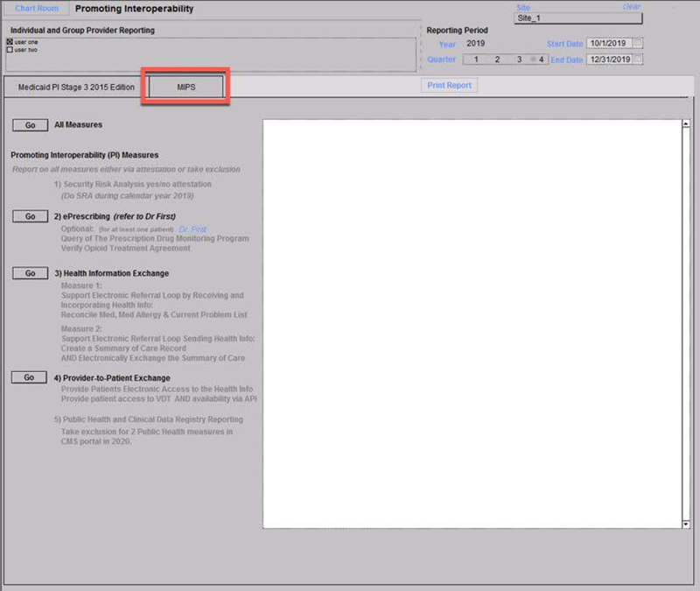Click Go for All Measures
700x591 pixels.
30,125
